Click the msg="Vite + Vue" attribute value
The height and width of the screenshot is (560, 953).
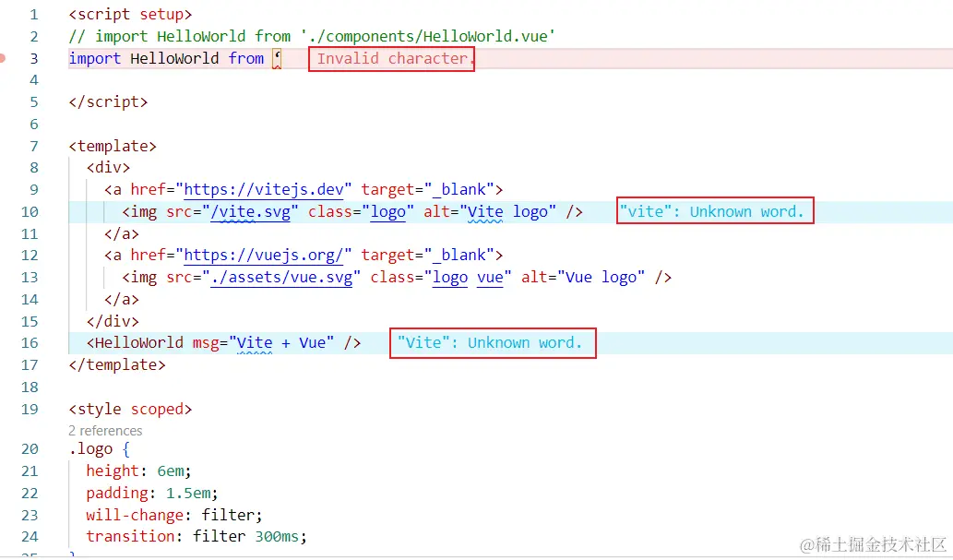pyautogui.click(x=281, y=343)
